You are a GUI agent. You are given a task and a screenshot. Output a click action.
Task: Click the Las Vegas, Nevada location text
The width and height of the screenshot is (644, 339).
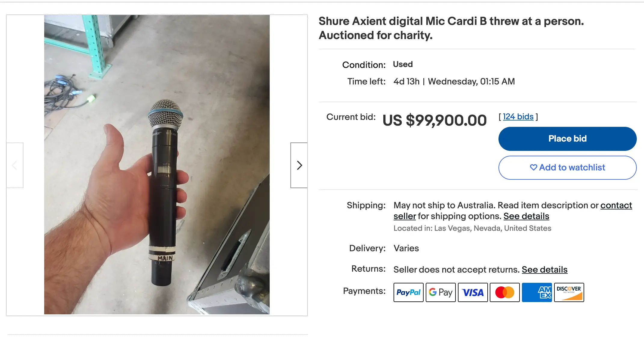472,228
